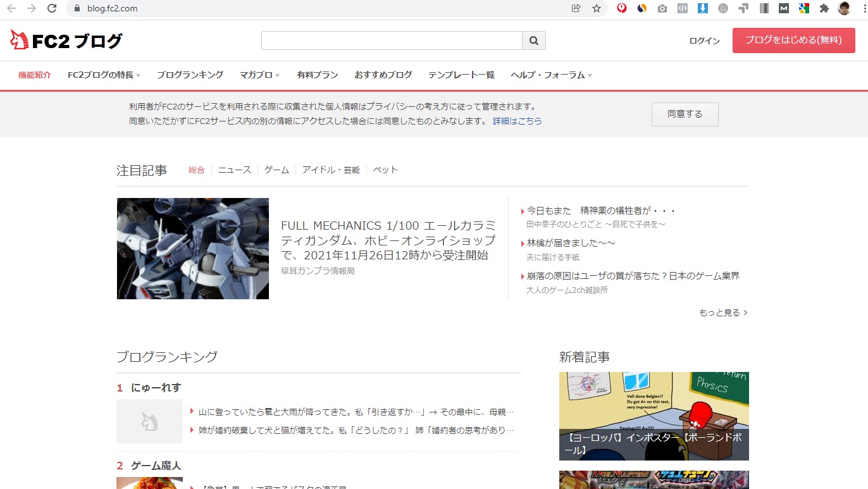Open the Extensions puzzle piece menu

824,8
